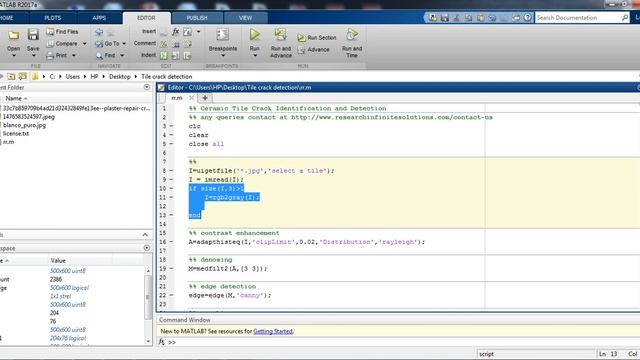This screenshot has height=360, width=640.
Task: Click the Go To button
Action: click(x=107, y=43)
